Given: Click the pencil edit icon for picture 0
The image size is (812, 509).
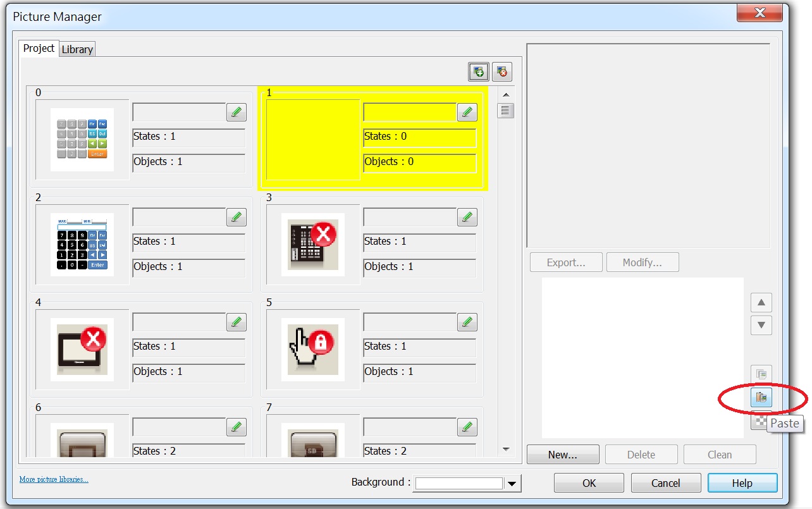Looking at the screenshot, I should point(236,113).
